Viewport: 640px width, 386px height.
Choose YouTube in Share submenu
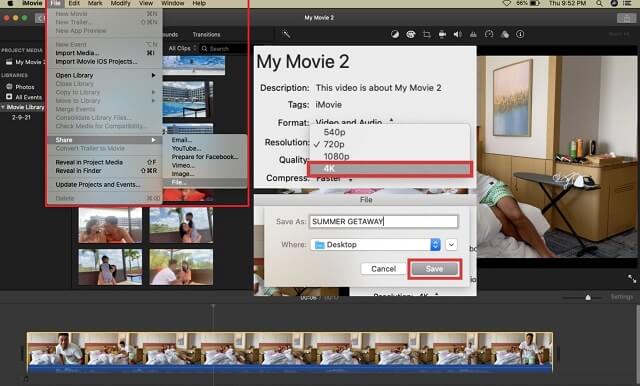coord(205,149)
